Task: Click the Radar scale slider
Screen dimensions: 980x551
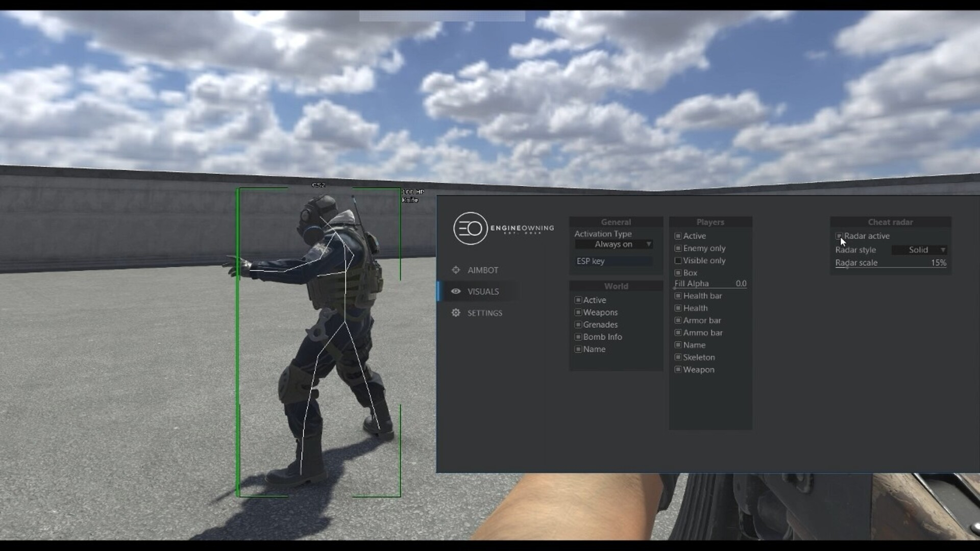Action: (890, 266)
